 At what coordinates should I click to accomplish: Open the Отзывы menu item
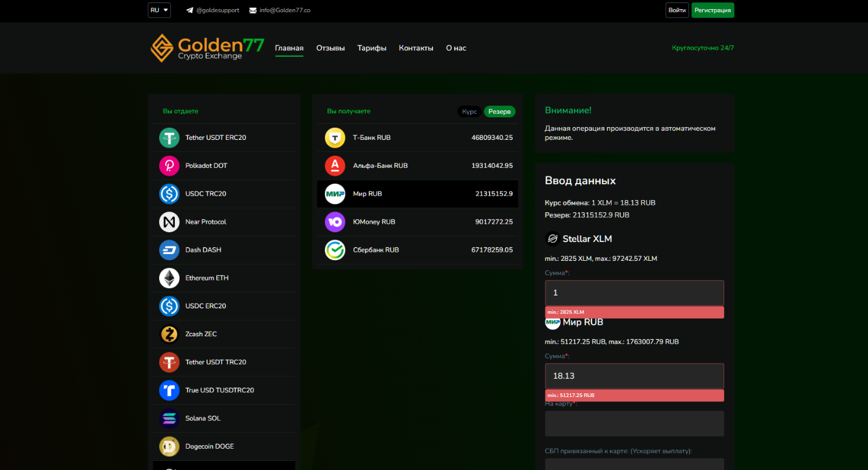[330, 48]
